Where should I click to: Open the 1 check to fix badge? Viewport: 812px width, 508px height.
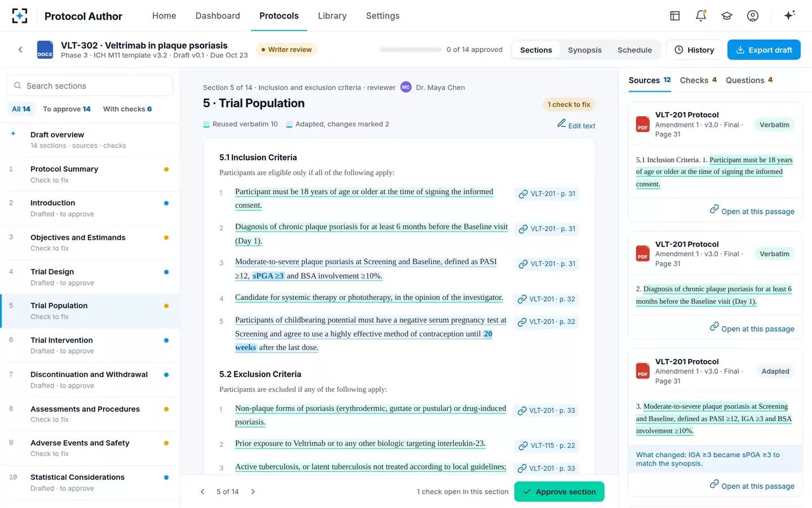point(569,104)
